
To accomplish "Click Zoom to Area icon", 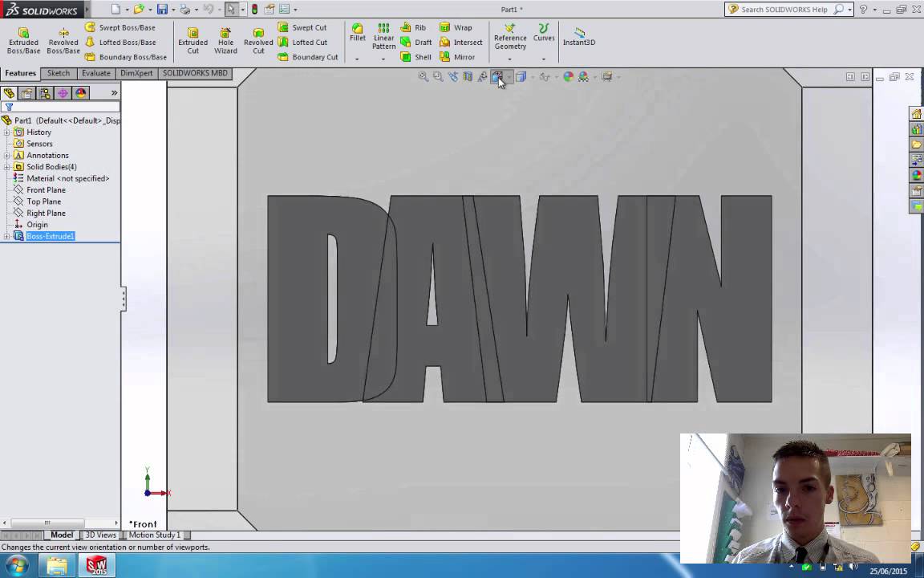I will tap(438, 77).
